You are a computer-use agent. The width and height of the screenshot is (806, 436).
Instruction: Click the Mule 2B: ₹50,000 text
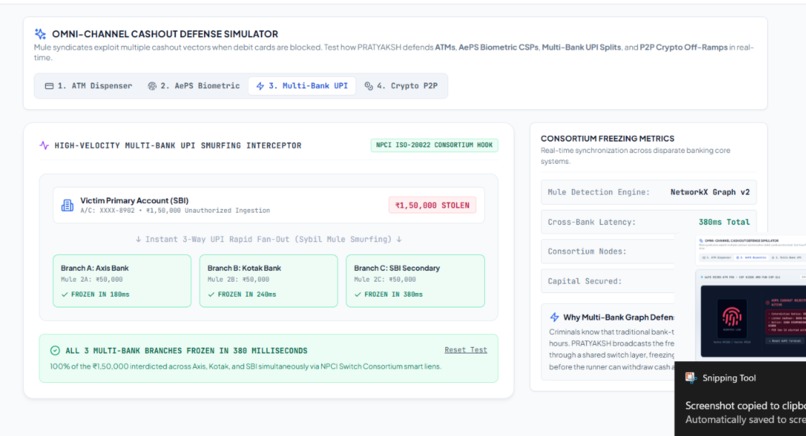[239, 279]
